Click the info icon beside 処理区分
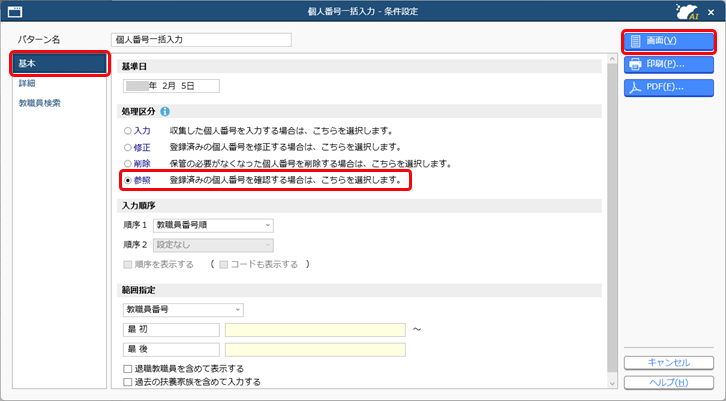This screenshot has width=726, height=401. click(x=165, y=112)
